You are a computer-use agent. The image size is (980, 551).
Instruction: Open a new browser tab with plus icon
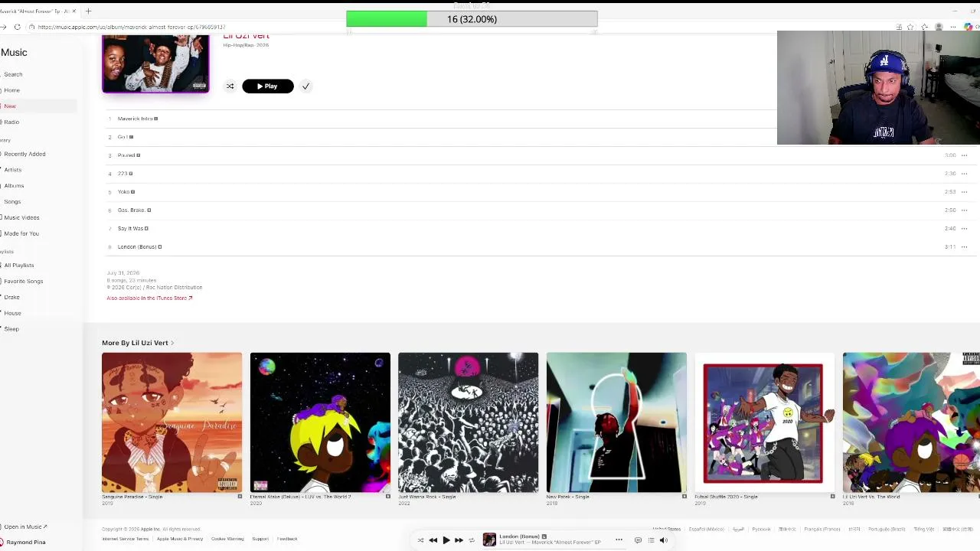[x=88, y=11]
